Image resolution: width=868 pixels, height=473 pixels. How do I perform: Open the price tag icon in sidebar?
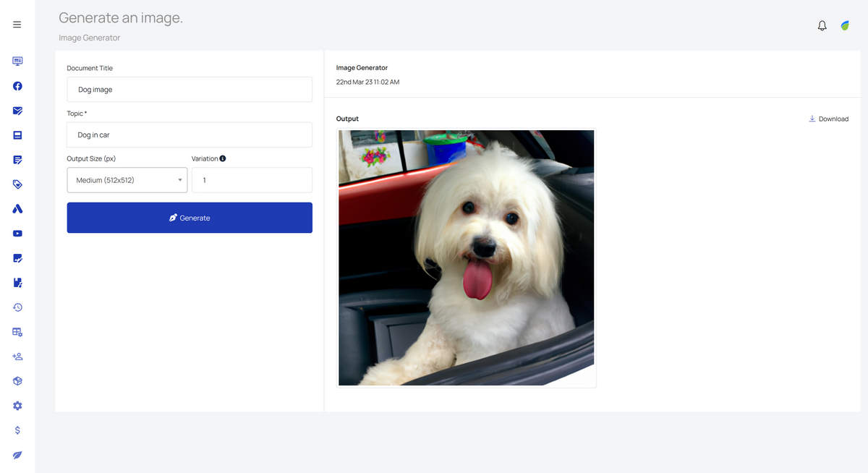17,184
